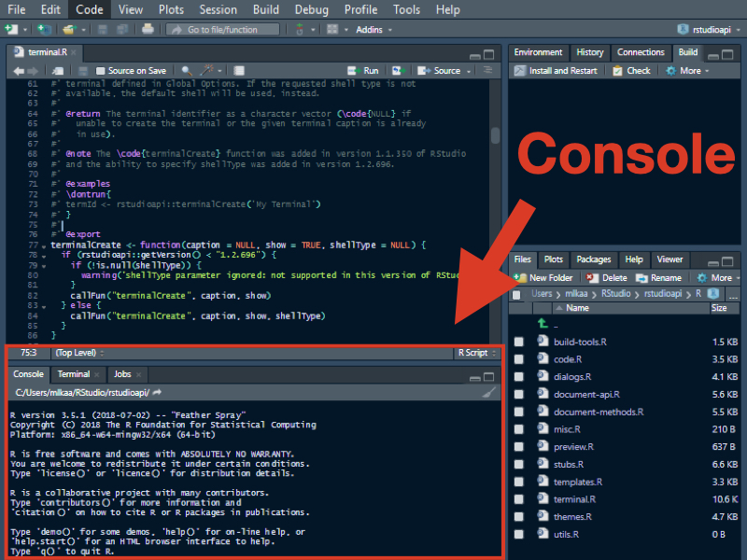This screenshot has width=747, height=560.
Task: Click the print icon in main toolbar
Action: coord(148,30)
